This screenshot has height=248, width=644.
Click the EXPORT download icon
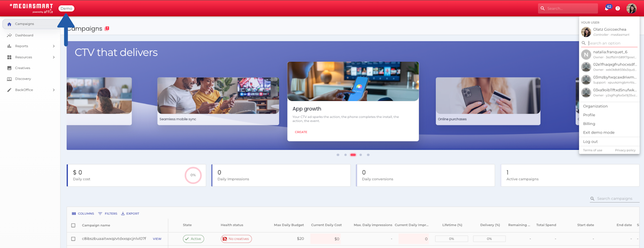123,214
